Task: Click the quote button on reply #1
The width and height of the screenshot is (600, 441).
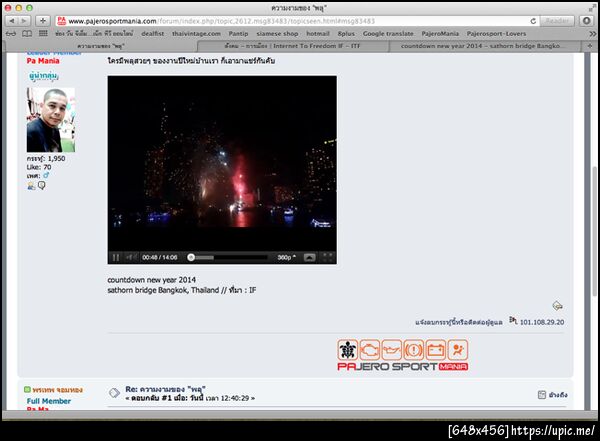Action: [x=553, y=395]
